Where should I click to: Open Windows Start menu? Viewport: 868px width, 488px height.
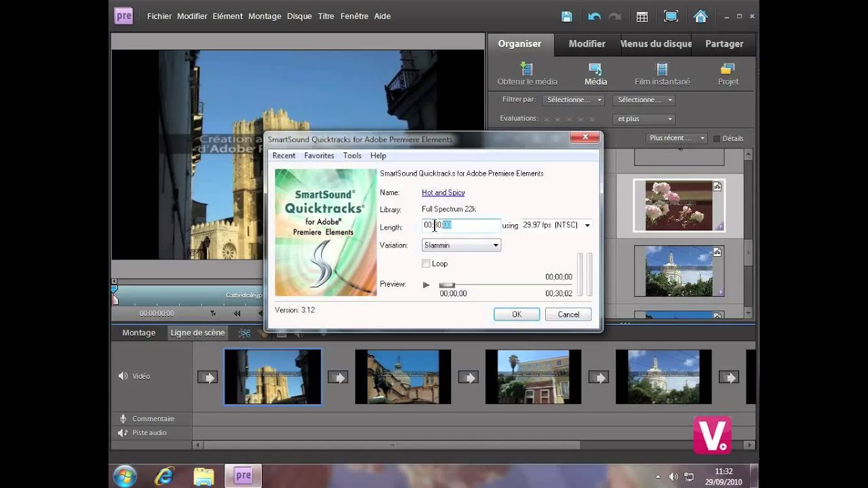125,476
